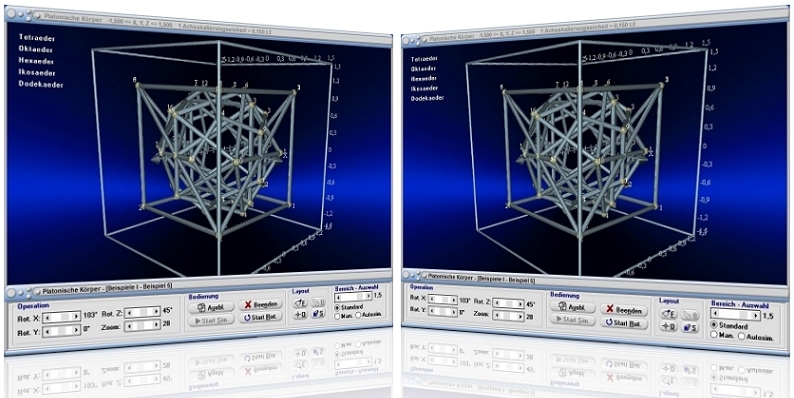
Task: Click the S layout icon in right window
Action: coord(690,328)
